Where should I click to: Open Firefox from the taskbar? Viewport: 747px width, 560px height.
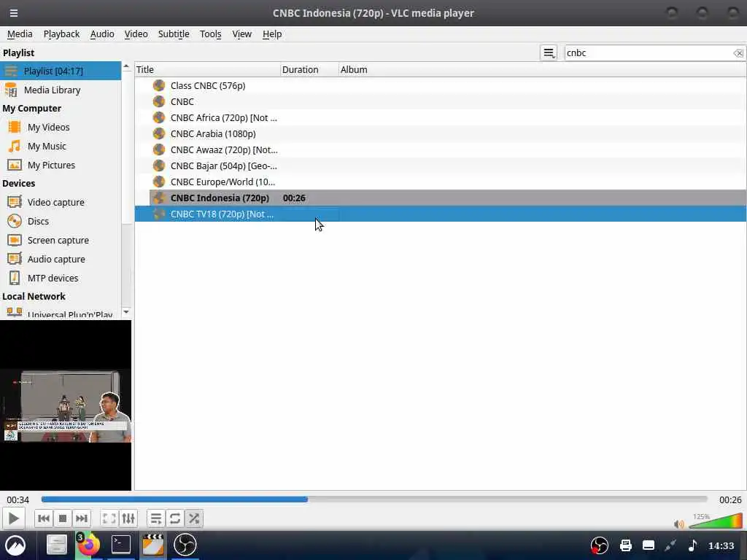coord(88,545)
